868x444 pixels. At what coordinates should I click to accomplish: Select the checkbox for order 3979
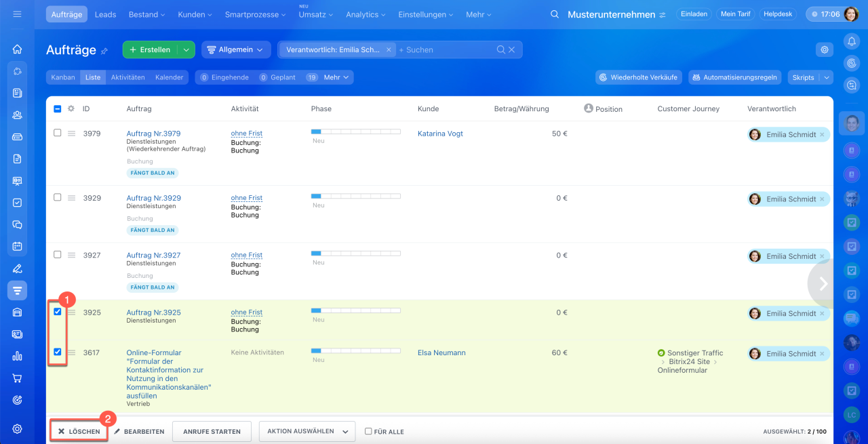coord(58,133)
